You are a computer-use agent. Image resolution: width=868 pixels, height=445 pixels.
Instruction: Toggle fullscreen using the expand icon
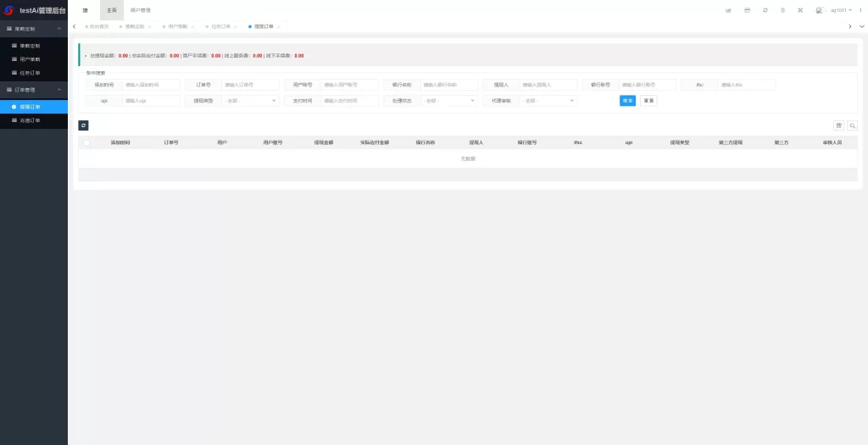[x=800, y=10]
